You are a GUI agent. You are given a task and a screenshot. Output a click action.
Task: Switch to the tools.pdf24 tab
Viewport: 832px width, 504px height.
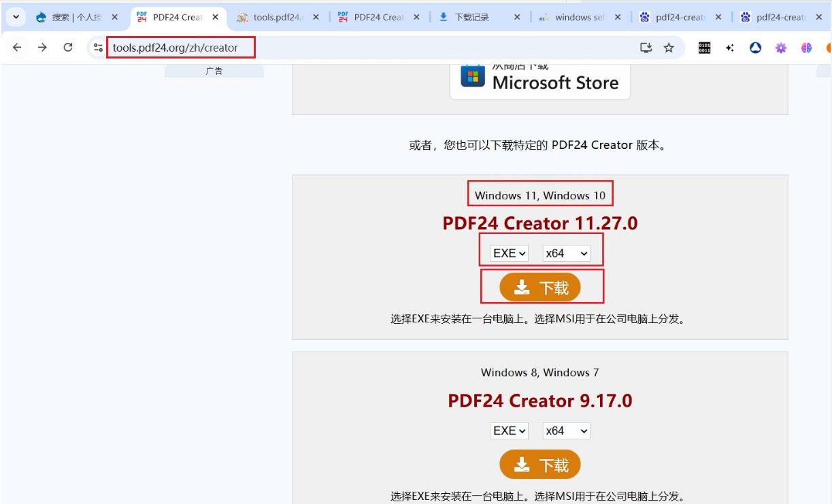272,17
